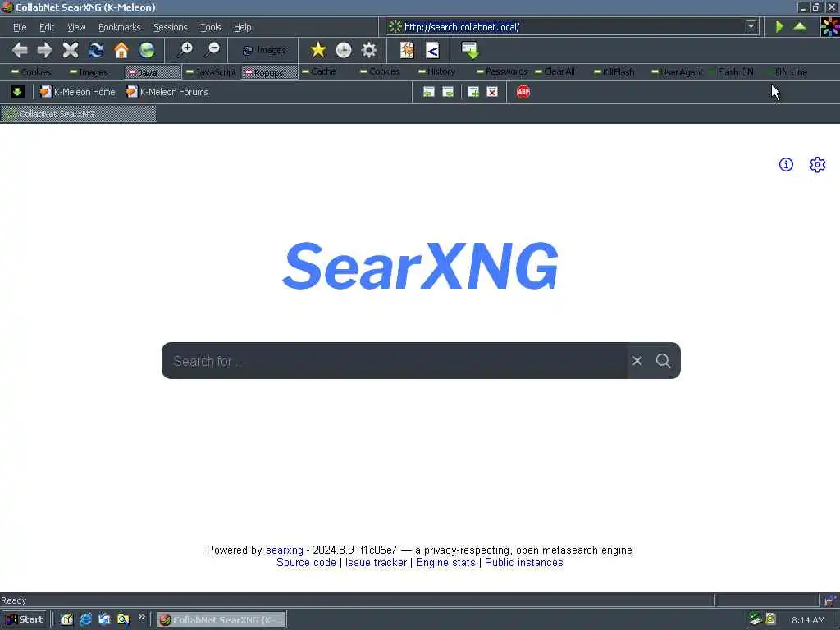
Task: Click the green down-arrow bookmarks bar icon
Action: click(17, 92)
